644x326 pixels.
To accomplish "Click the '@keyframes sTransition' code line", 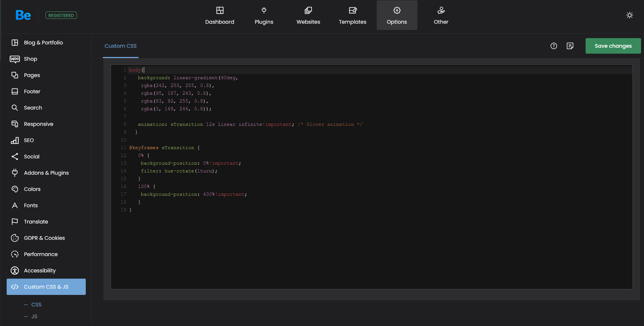I will 165,148.
